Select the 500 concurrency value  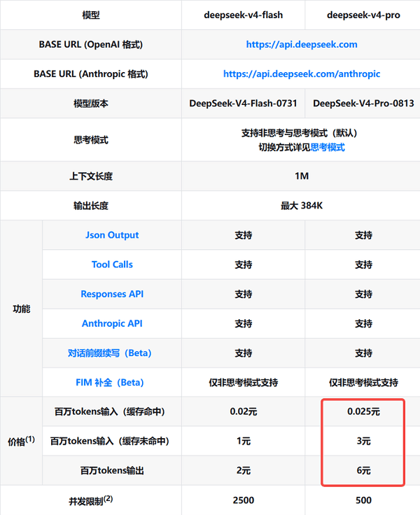click(363, 500)
